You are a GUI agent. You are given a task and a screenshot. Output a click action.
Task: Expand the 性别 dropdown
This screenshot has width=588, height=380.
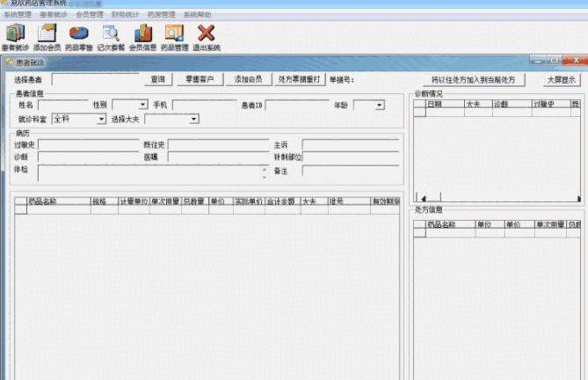[143, 105]
